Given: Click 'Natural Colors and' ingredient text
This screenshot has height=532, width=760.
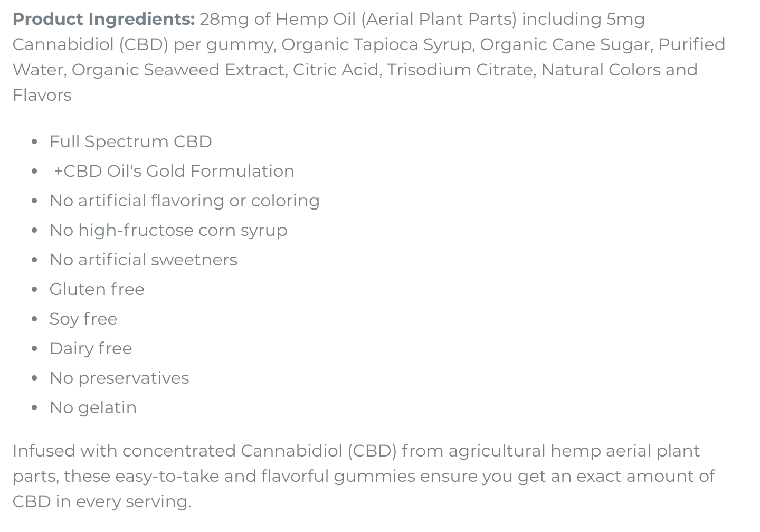Looking at the screenshot, I should pos(620,70).
